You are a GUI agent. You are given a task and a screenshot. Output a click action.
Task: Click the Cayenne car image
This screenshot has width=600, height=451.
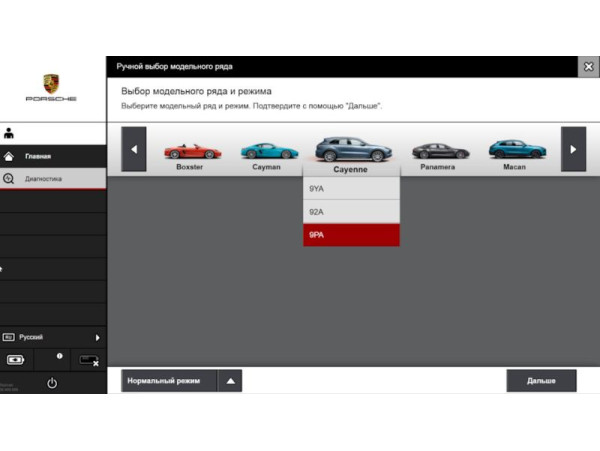pyautogui.click(x=350, y=149)
